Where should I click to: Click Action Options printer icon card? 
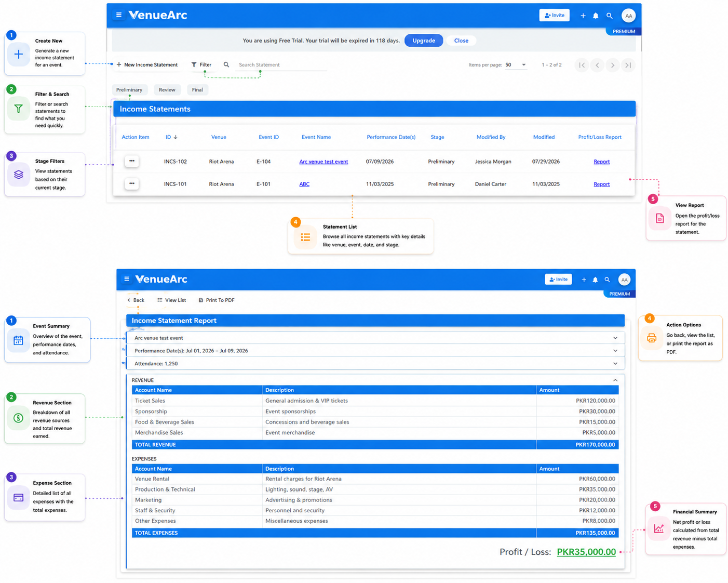click(x=652, y=338)
